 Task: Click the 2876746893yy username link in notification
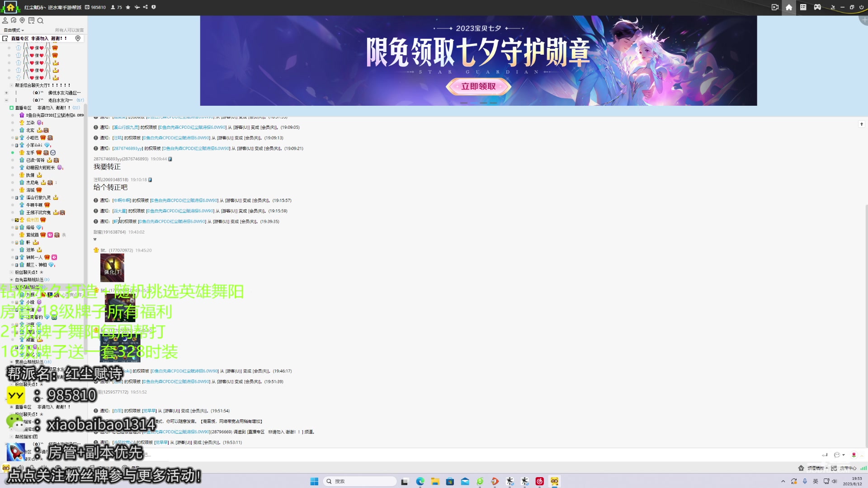click(x=127, y=149)
